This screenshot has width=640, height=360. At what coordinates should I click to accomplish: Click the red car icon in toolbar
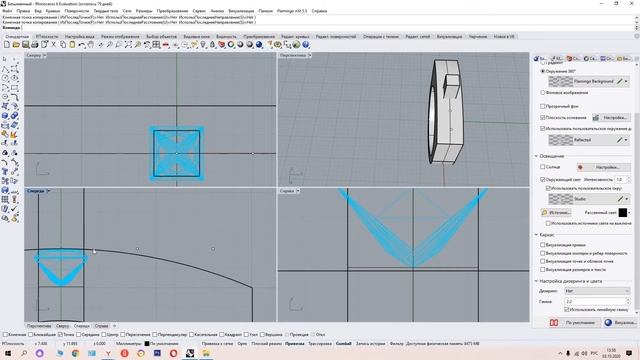(x=166, y=45)
